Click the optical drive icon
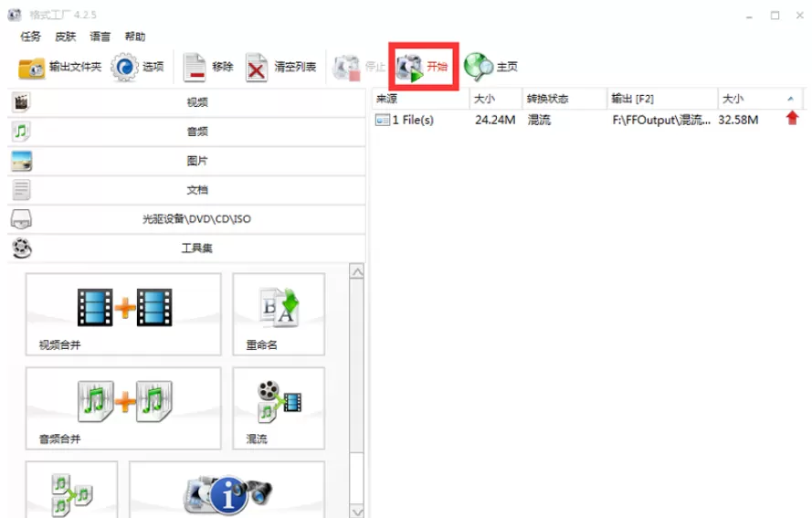Screen dimensions: 812x518 tap(21, 219)
